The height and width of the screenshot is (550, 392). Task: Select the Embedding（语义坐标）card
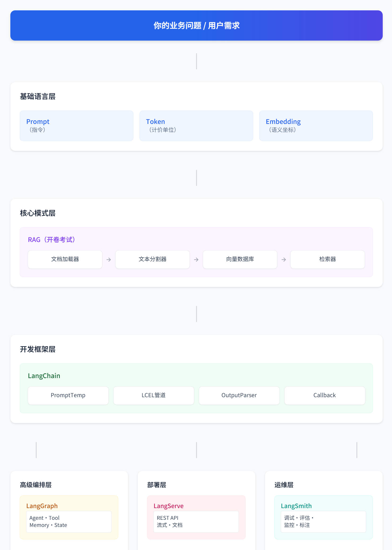tap(316, 126)
